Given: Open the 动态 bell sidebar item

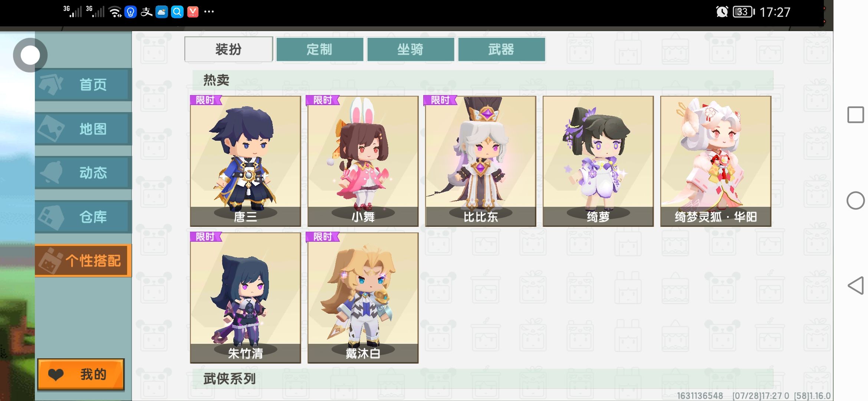Looking at the screenshot, I should 83,173.
